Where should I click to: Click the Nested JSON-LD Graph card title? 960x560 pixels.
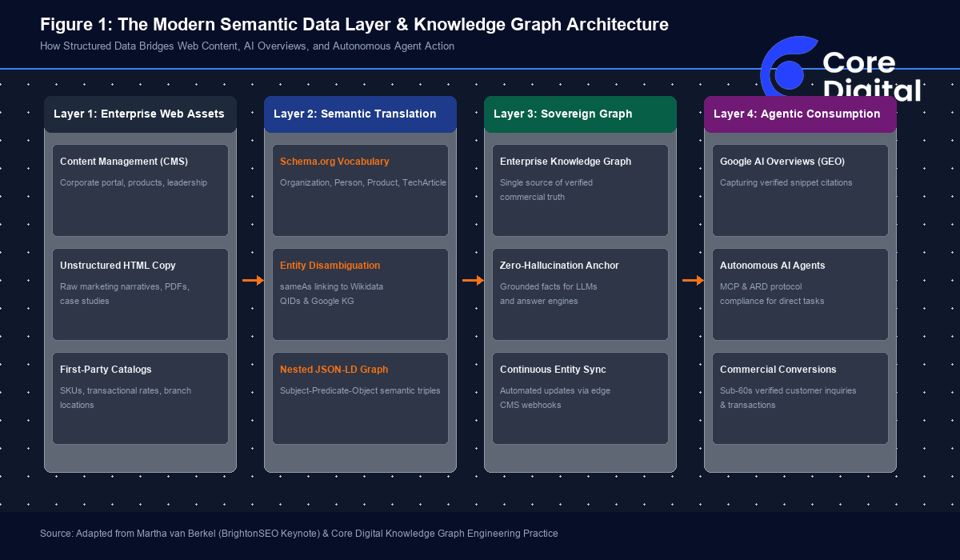334,370
